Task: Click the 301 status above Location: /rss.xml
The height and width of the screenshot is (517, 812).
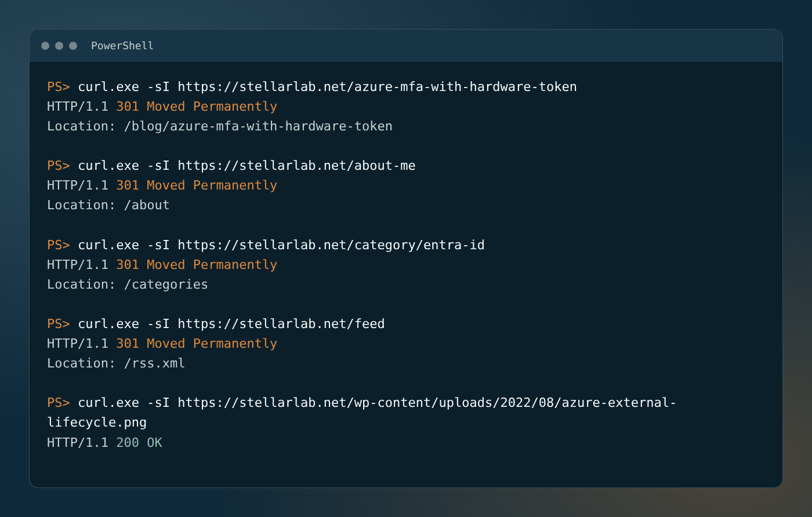Action: pyautogui.click(x=197, y=344)
